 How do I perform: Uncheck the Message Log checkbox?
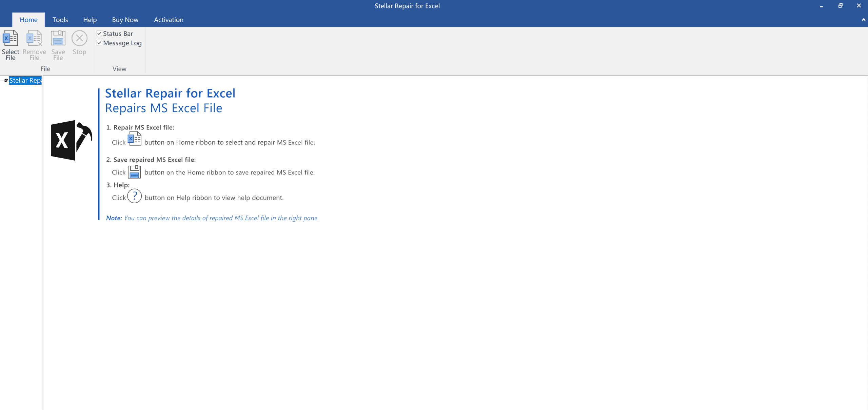click(x=99, y=43)
